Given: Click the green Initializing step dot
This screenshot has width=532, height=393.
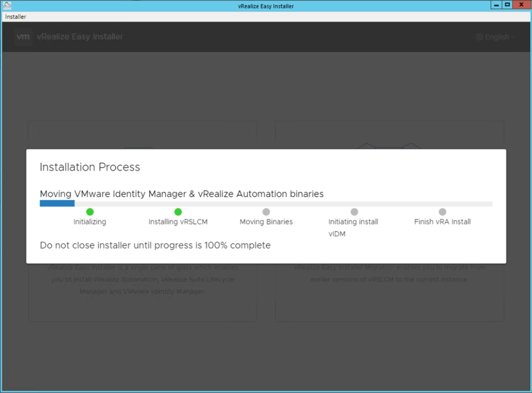Looking at the screenshot, I should point(90,212).
